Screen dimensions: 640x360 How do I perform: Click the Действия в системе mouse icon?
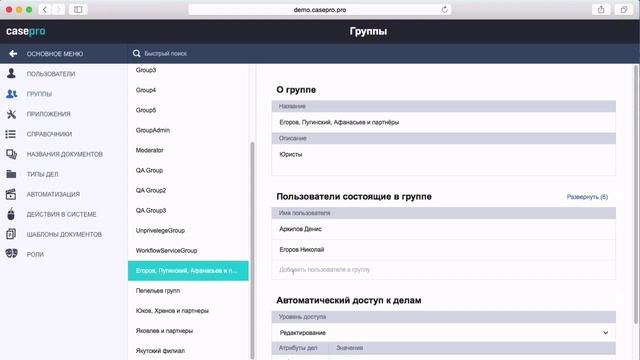[11, 214]
